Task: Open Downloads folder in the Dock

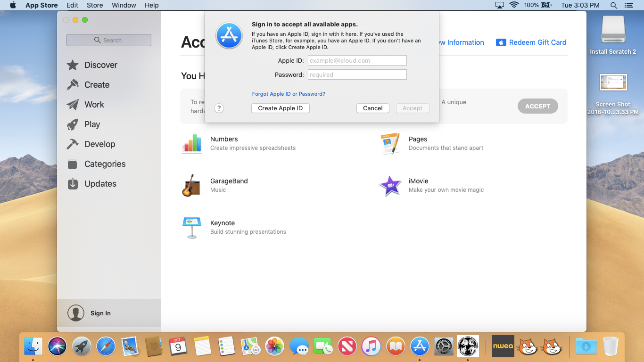Action: [x=586, y=347]
